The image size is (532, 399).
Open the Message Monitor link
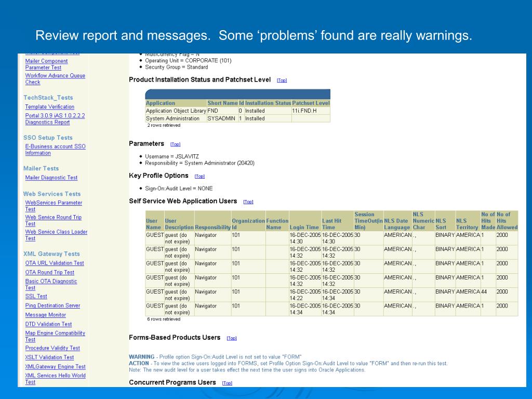point(46,315)
